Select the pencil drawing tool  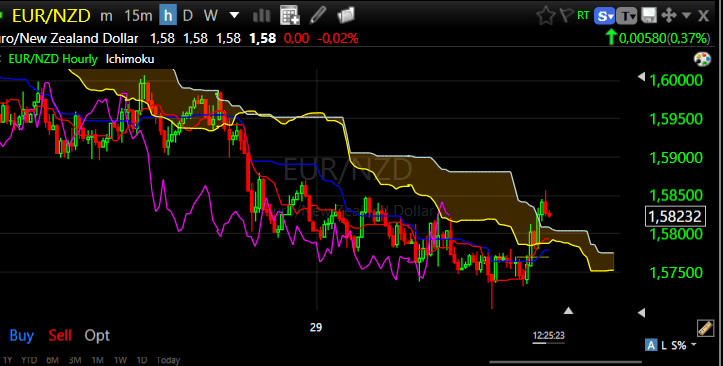pyautogui.click(x=318, y=16)
